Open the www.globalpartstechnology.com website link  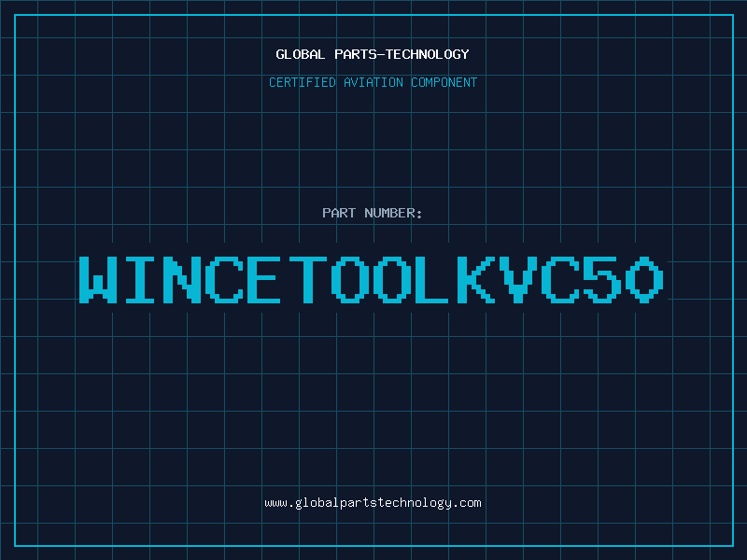tap(373, 503)
